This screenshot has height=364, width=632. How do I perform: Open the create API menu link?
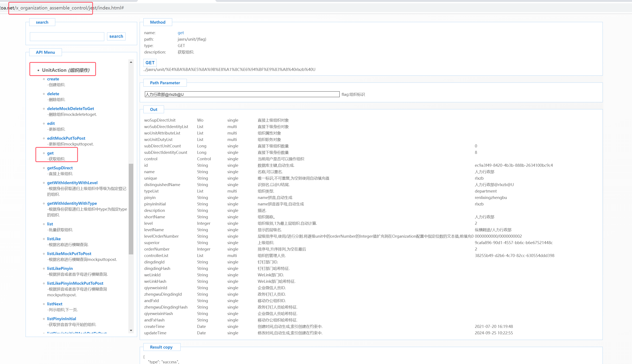53,79
